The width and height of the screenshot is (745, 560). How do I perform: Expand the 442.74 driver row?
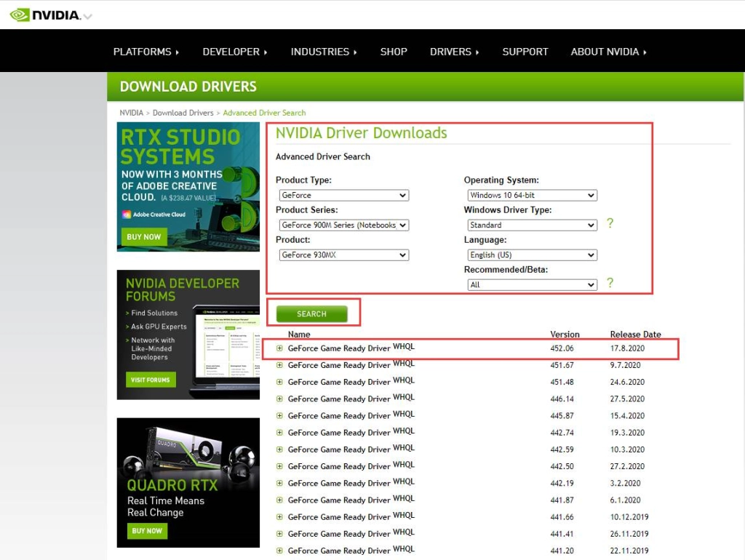click(x=279, y=433)
